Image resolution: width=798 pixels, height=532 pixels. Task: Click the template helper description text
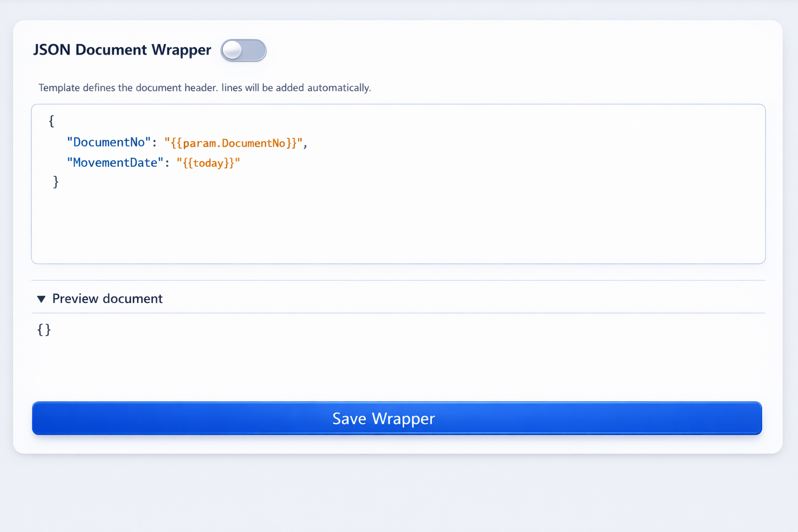pyautogui.click(x=204, y=88)
